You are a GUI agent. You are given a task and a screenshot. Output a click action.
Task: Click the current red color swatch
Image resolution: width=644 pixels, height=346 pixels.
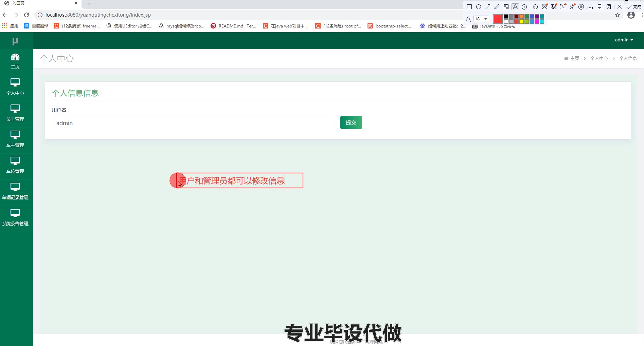click(x=498, y=19)
